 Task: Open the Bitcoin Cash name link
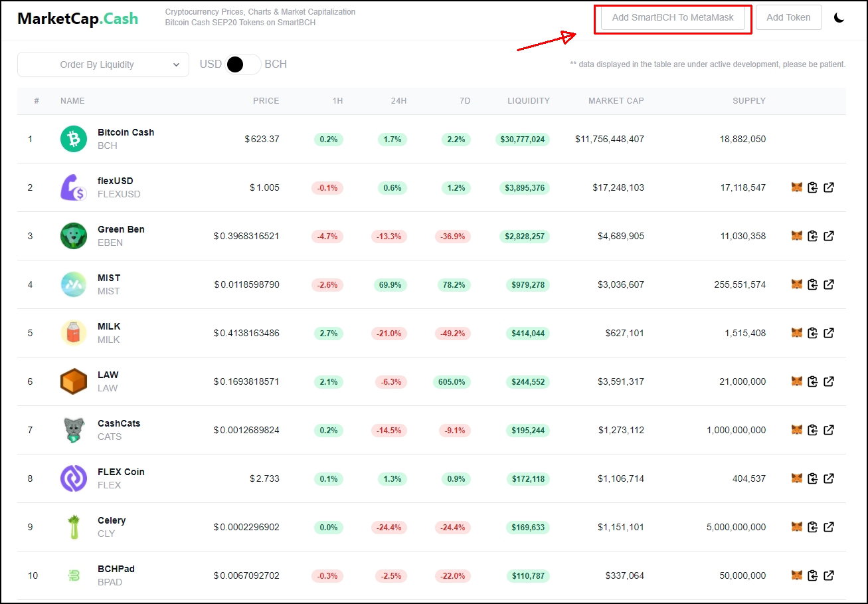[126, 132]
